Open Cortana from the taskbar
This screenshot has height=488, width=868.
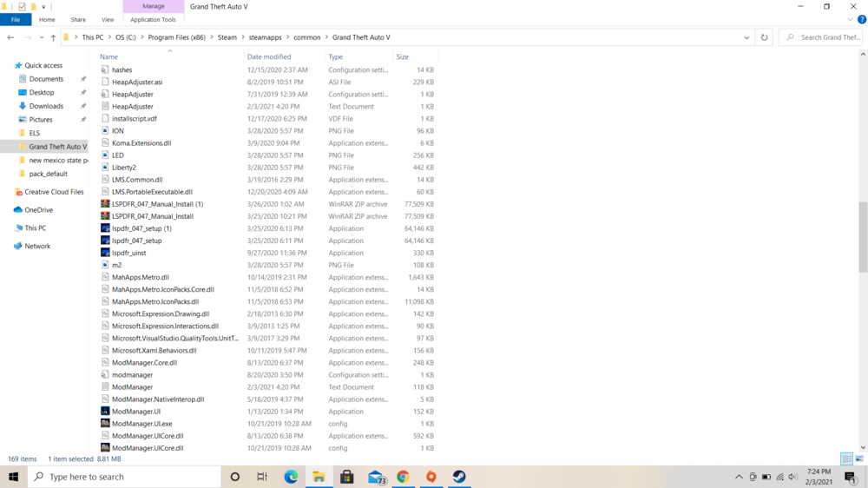coord(234,477)
